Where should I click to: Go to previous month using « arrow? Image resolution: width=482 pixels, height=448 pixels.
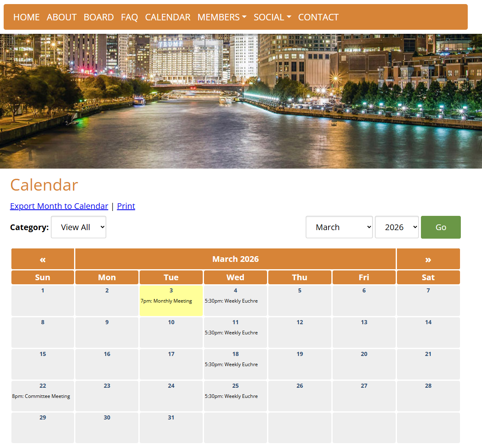click(x=43, y=259)
